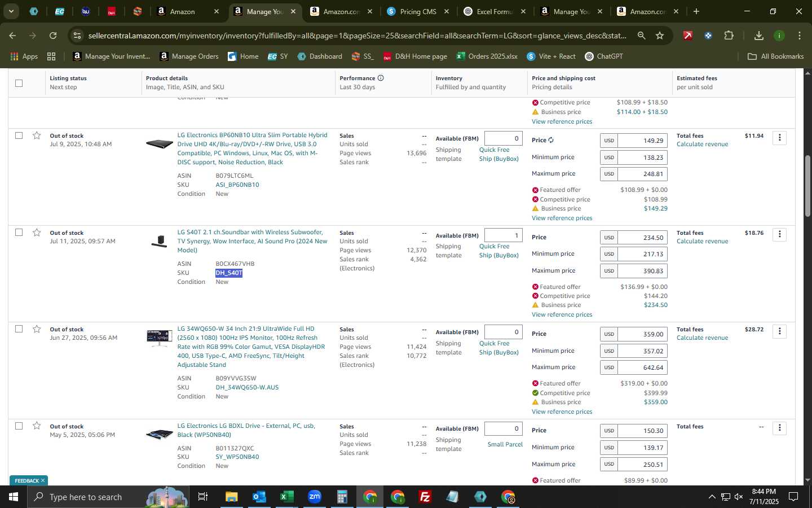Click Calculate revenue for the S40T listing
Screen dimensions: 812x508
coord(702,241)
